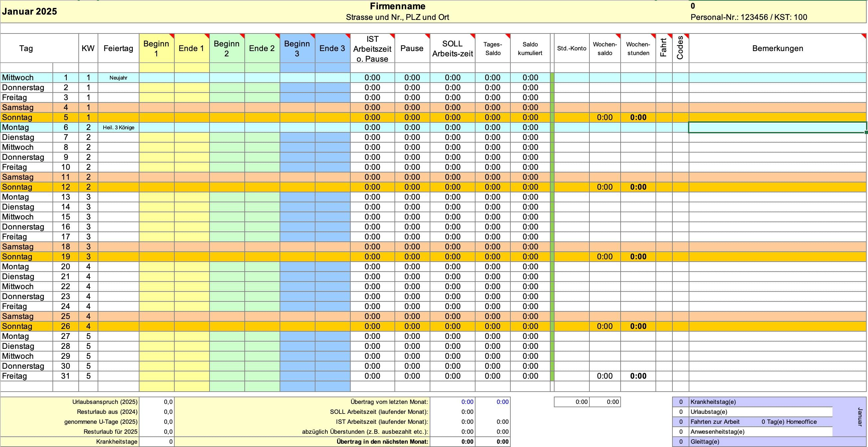Select the 'Ende 3' blue column header
868x447 pixels.
click(332, 48)
